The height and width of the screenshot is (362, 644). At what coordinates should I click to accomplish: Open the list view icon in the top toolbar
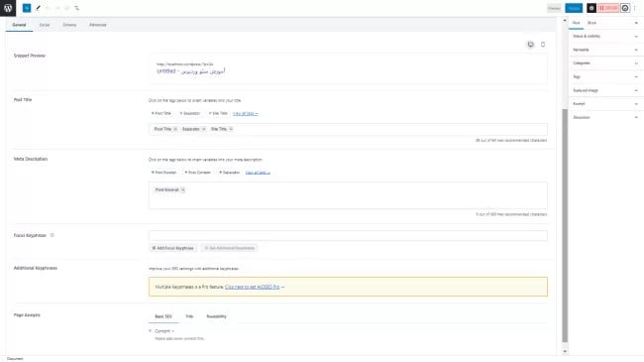tap(76, 8)
